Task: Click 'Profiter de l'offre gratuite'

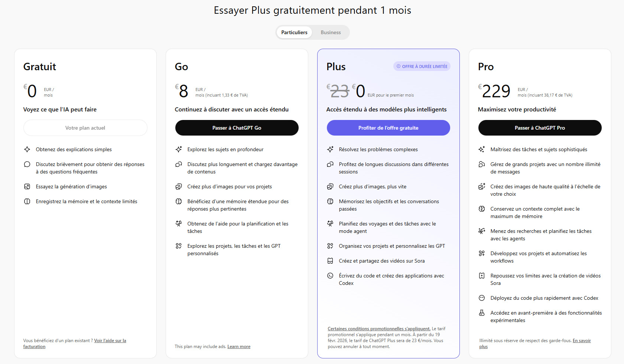Action: coord(388,128)
